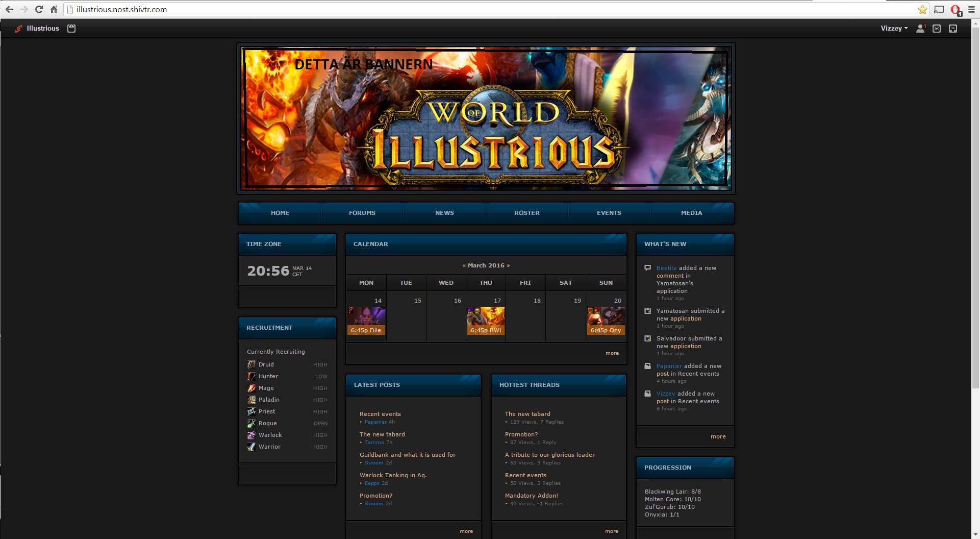
Task: Open 'Warlock Tanking in Aq.' post
Action: coord(393,475)
